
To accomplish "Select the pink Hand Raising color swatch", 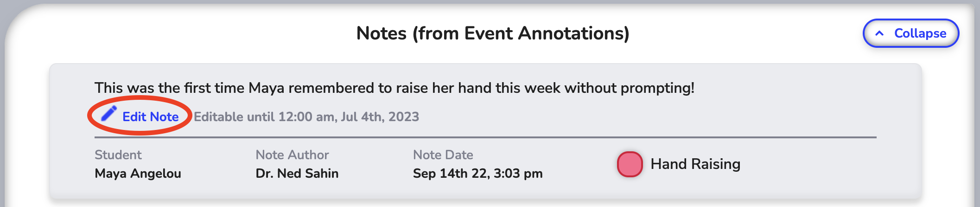I will 630,164.
